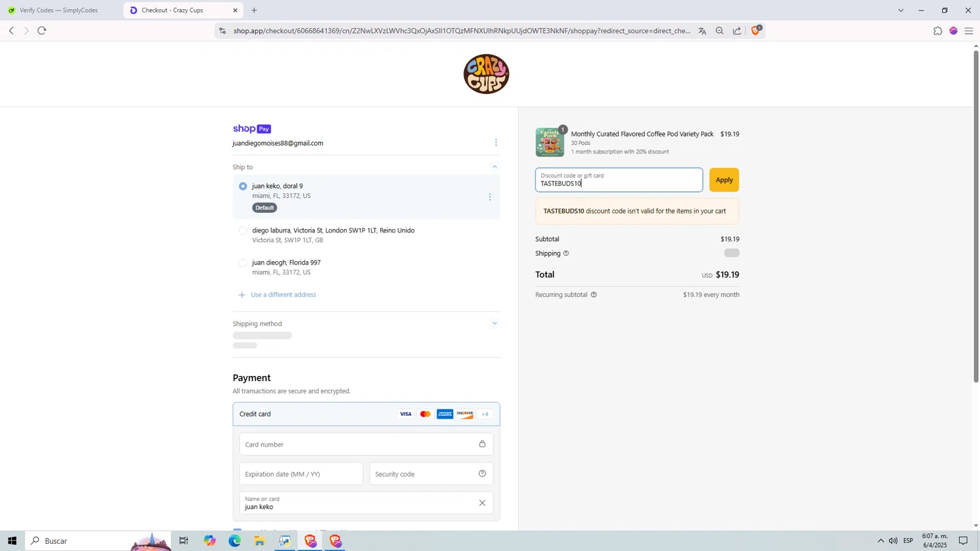Screen dimensions: 980x551
Task: Open options for juan keko address
Action: [490, 197]
